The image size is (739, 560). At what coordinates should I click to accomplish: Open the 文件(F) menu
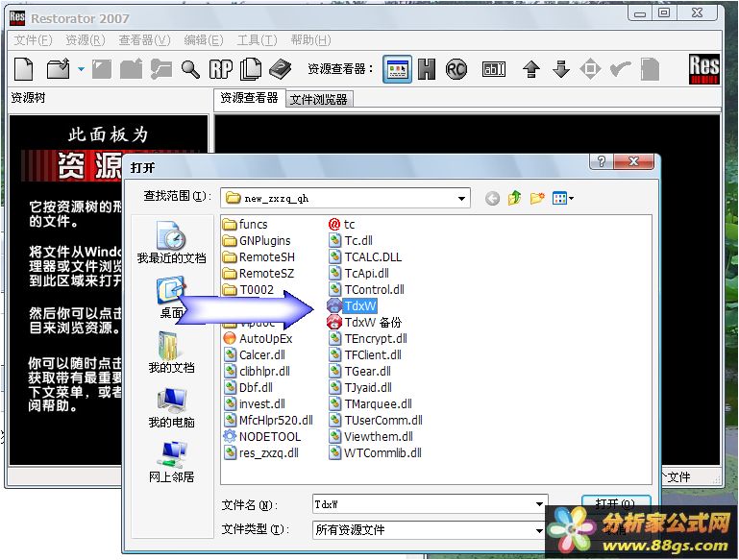click(33, 40)
